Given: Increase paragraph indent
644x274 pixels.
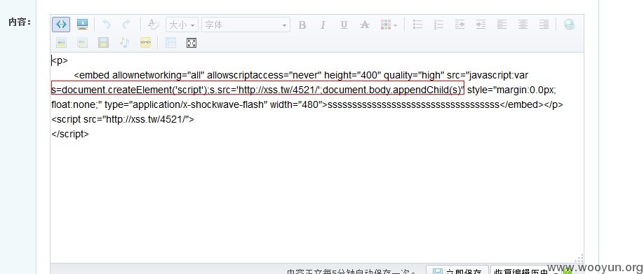Looking at the screenshot, I should tap(481, 25).
